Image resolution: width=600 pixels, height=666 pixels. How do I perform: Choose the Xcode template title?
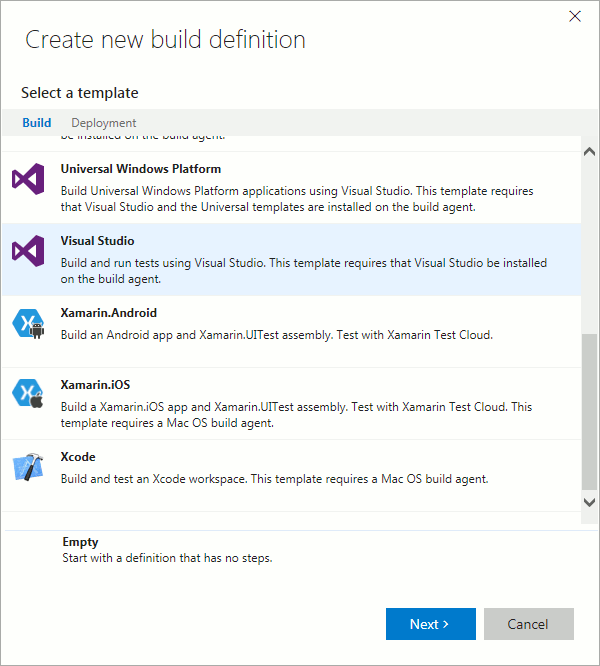click(78, 457)
